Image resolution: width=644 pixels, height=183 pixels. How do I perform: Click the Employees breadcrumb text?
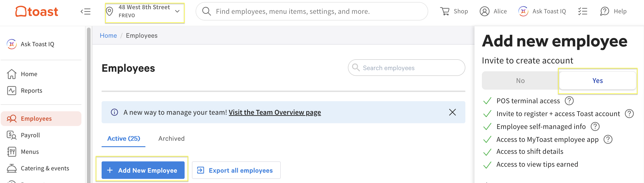click(x=142, y=36)
